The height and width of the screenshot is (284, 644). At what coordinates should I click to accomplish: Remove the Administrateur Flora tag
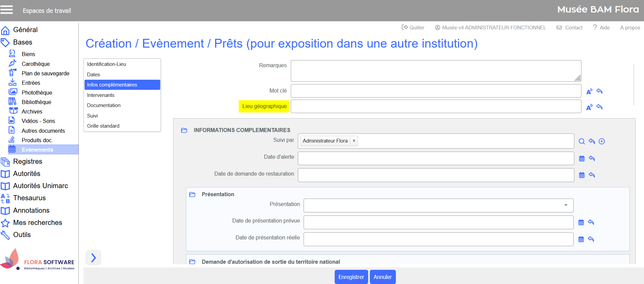354,141
